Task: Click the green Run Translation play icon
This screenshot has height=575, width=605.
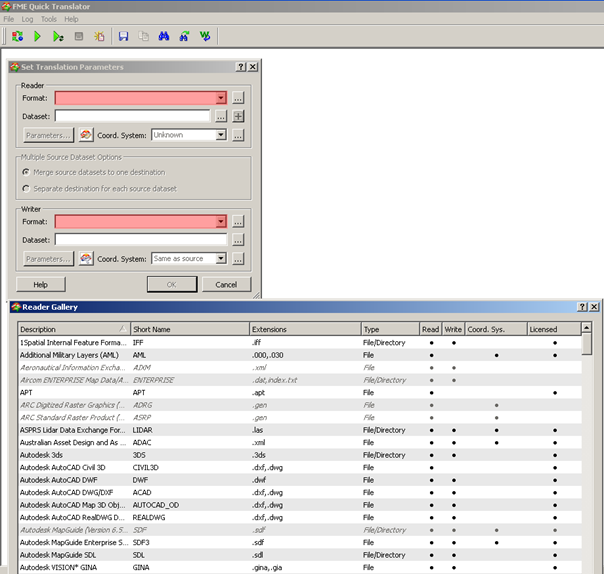Action: point(37,37)
